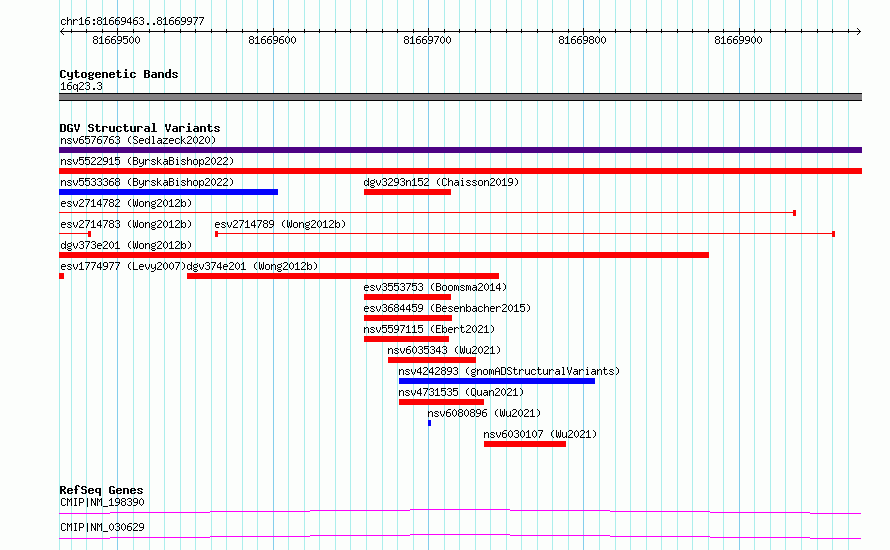The image size is (890, 550).
Task: Open CMIP|NM_030629 gene label
Action: (102, 527)
